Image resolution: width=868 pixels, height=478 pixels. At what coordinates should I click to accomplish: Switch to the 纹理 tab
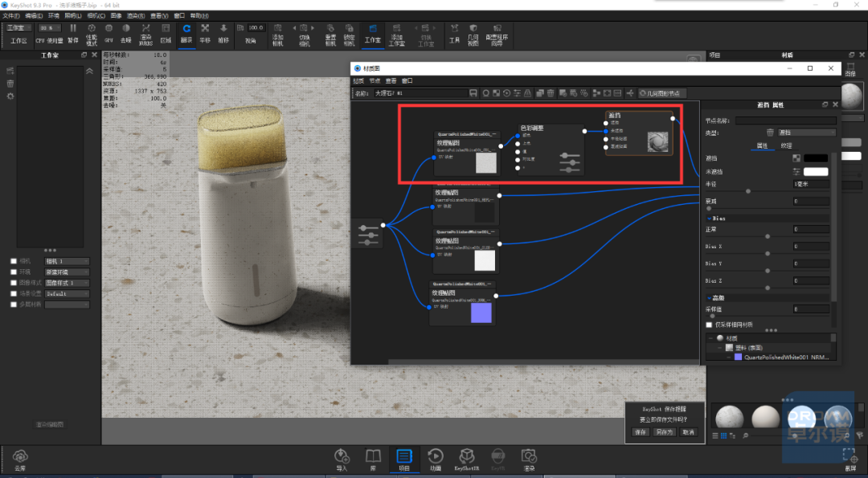786,145
